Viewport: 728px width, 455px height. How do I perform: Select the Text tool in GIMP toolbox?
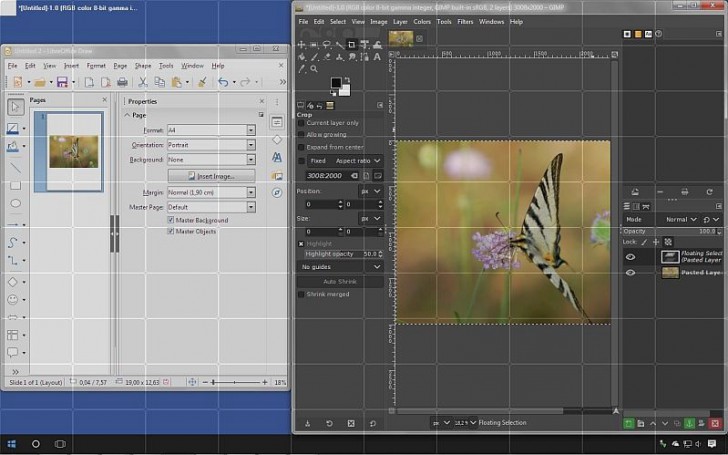tap(377, 57)
